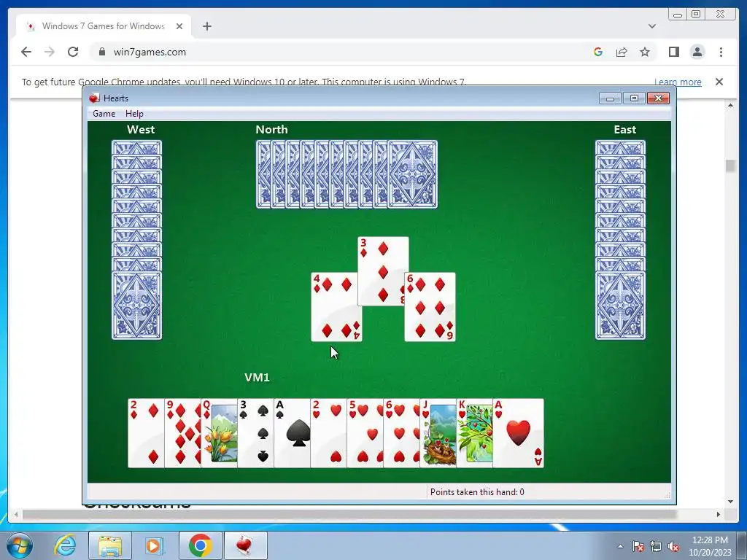Click scrollbar down arrow on page
This screenshot has height=560, width=747.
[730, 501]
